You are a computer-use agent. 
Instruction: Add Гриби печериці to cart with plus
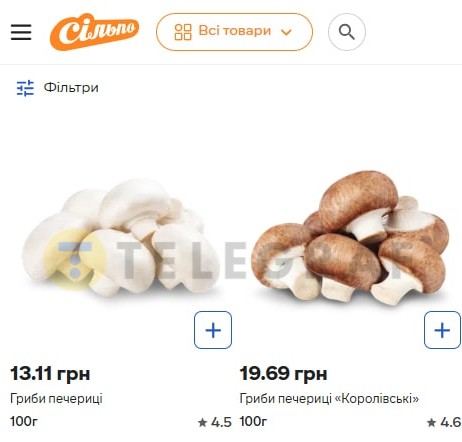tap(213, 330)
